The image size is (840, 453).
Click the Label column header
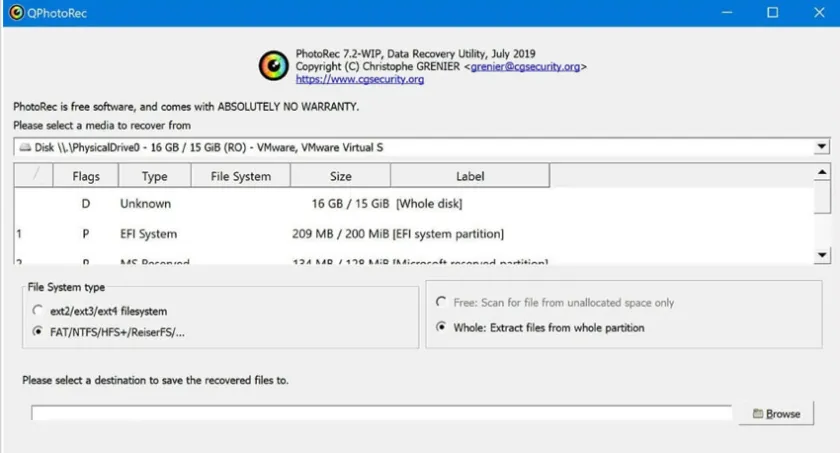469,176
